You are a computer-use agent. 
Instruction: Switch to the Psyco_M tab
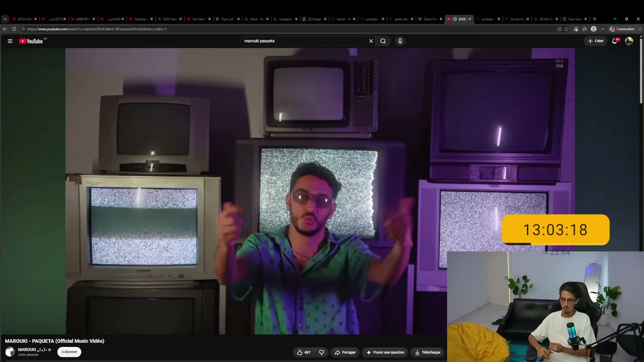point(227,19)
